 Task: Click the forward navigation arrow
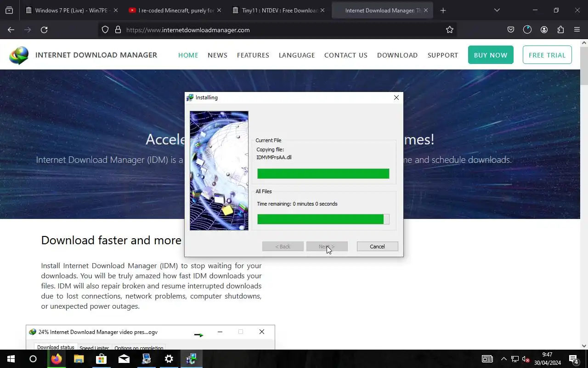click(x=28, y=29)
